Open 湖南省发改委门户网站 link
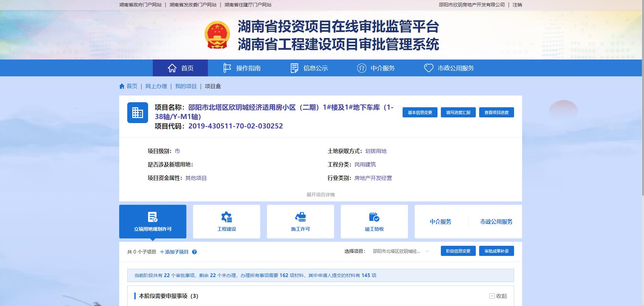The width and height of the screenshot is (644, 306). pyautogui.click(x=193, y=5)
